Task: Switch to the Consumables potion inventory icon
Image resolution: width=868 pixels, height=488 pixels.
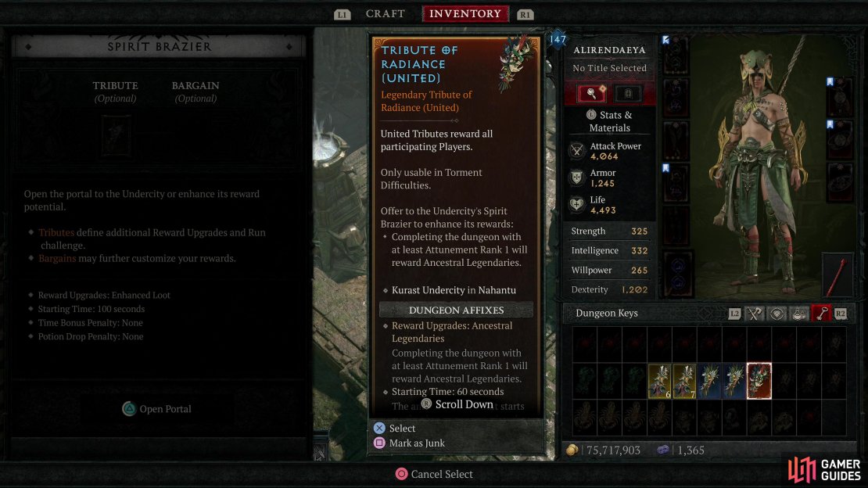Action: [x=799, y=314]
